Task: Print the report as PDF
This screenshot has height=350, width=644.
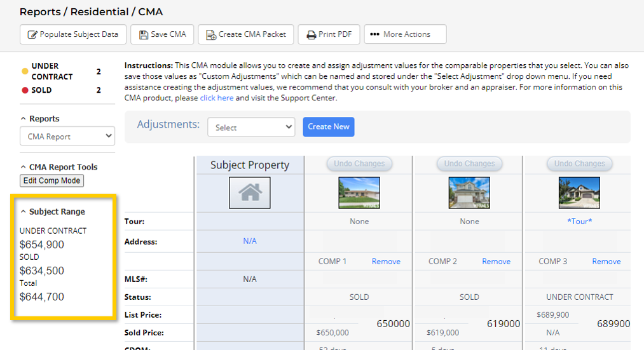Action: 329,34
